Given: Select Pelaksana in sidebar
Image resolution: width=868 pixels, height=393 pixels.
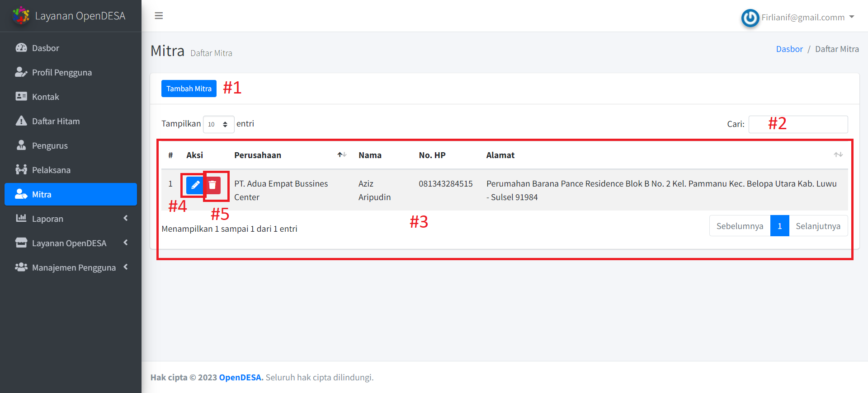Looking at the screenshot, I should pyautogui.click(x=71, y=170).
